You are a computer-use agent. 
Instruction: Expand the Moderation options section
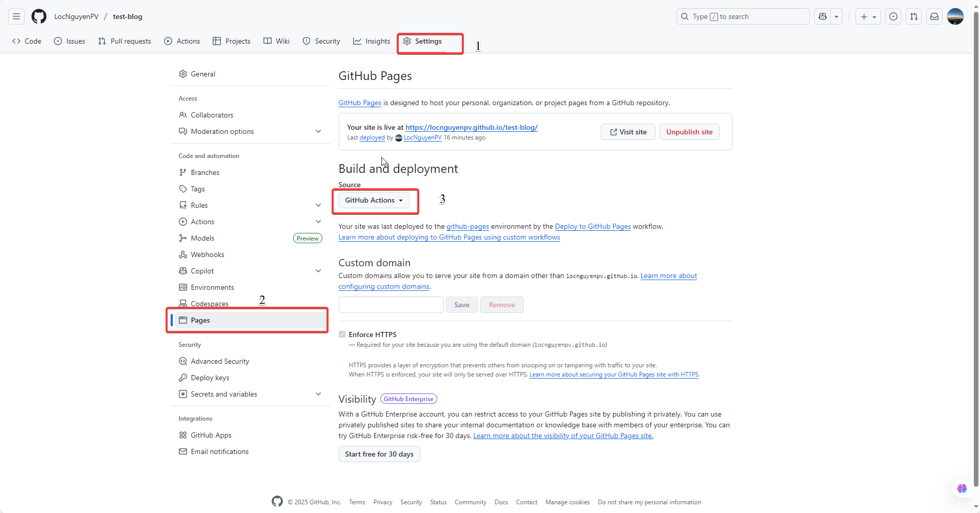[x=318, y=131]
